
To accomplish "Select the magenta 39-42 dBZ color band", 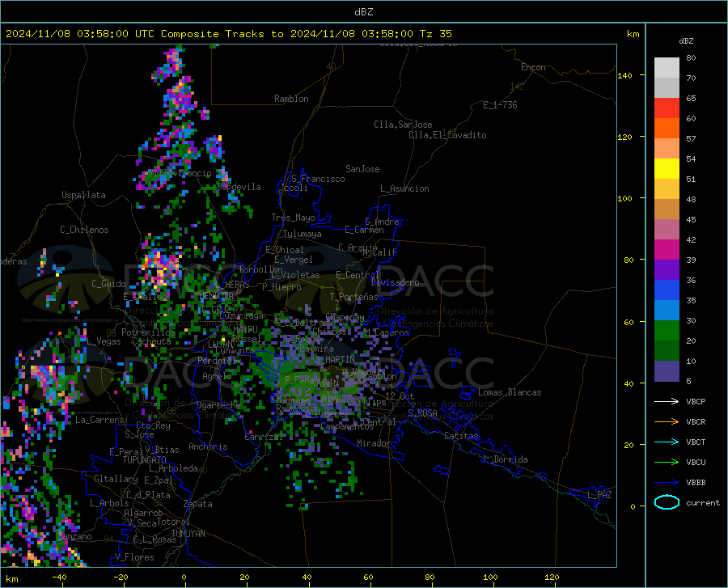I will click(667, 250).
